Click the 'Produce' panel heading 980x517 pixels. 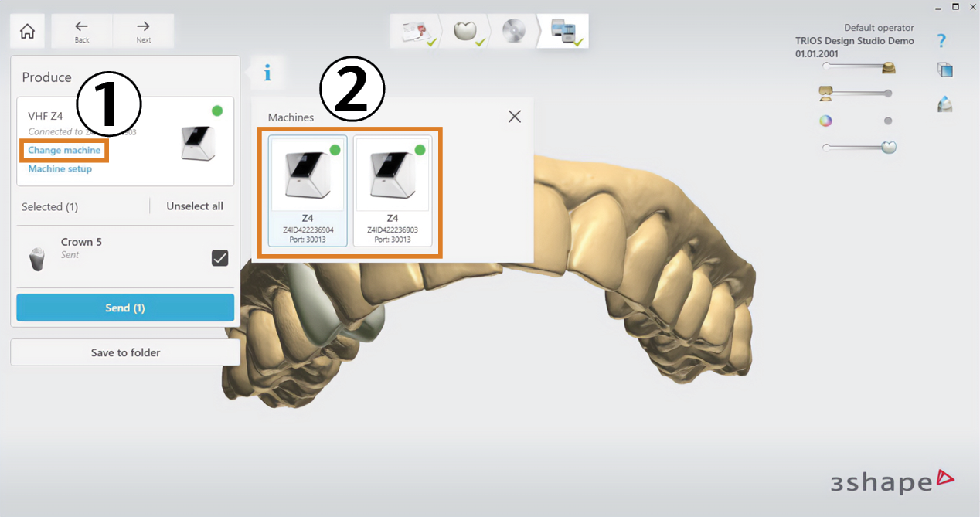46,77
